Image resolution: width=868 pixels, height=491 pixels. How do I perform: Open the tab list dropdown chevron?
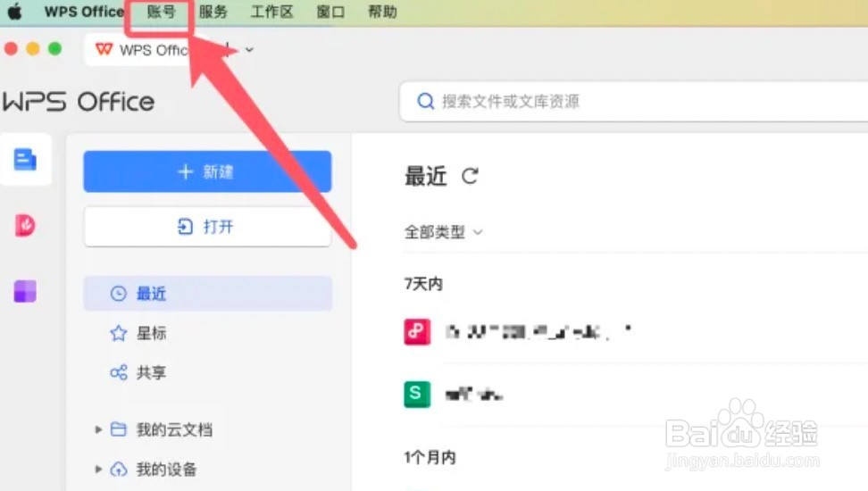tap(250, 50)
